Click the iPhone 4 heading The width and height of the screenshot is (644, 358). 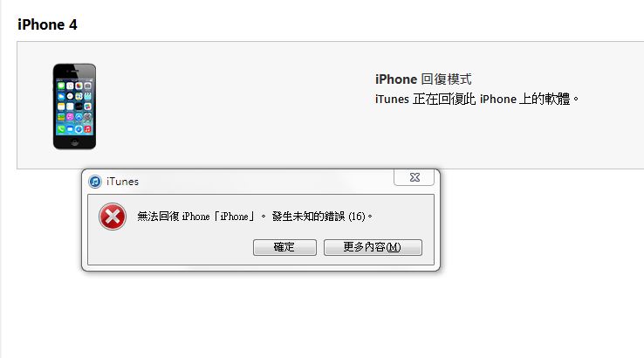(x=47, y=24)
